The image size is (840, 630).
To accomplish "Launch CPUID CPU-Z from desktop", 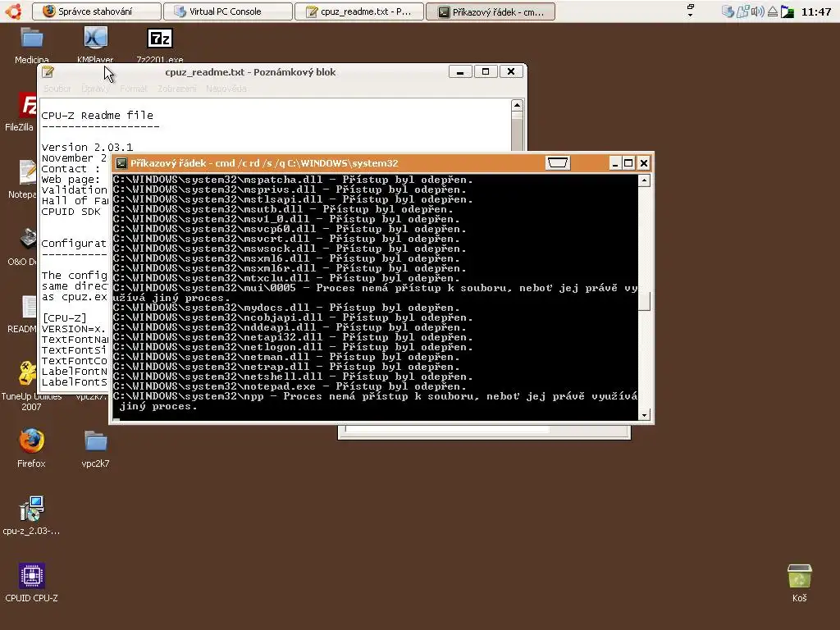I will pyautogui.click(x=31, y=582).
